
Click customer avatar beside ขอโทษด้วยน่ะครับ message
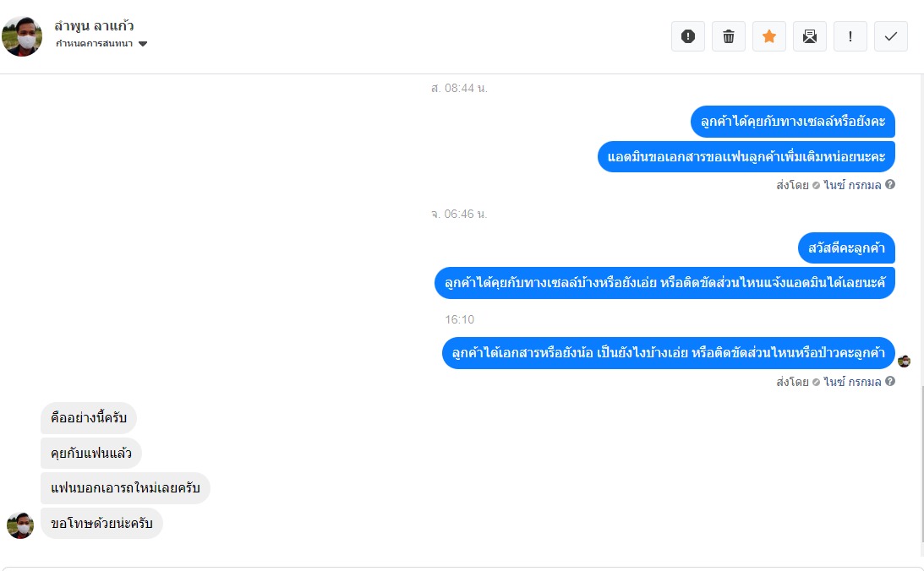pyautogui.click(x=20, y=525)
